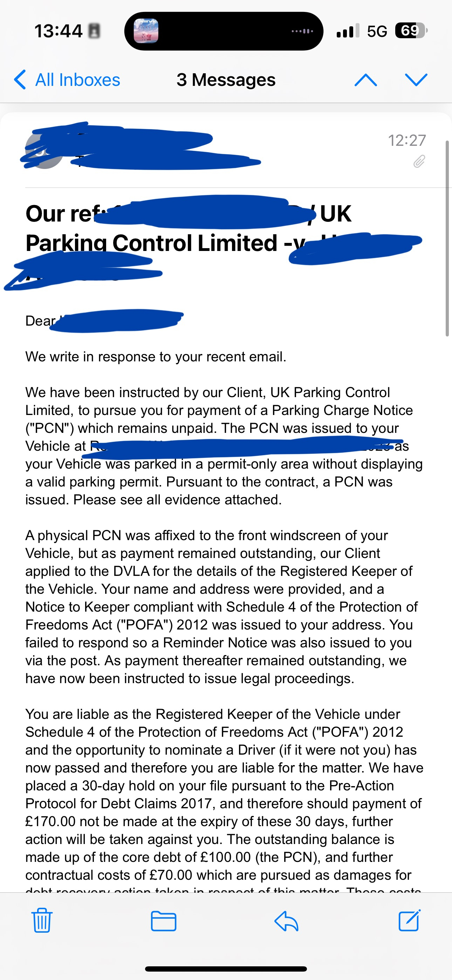Tap the 3 Messages thread title
This screenshot has height=980, width=452.
click(x=226, y=80)
